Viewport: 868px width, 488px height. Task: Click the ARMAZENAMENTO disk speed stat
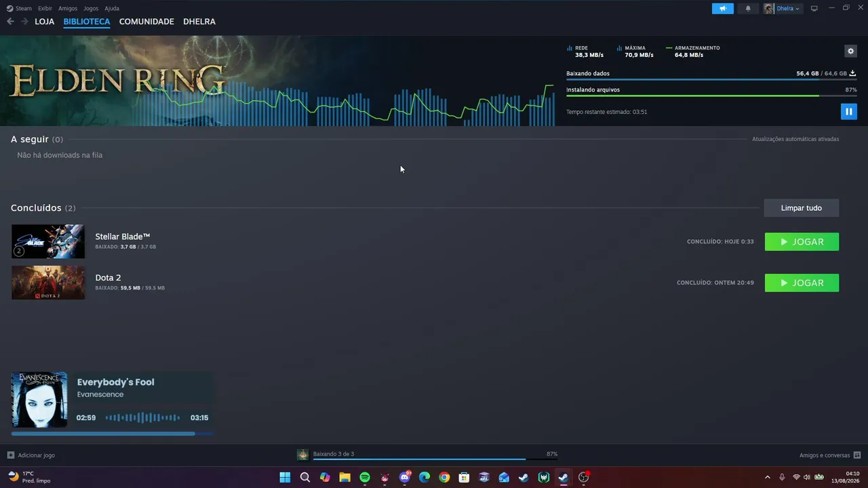tap(693, 52)
